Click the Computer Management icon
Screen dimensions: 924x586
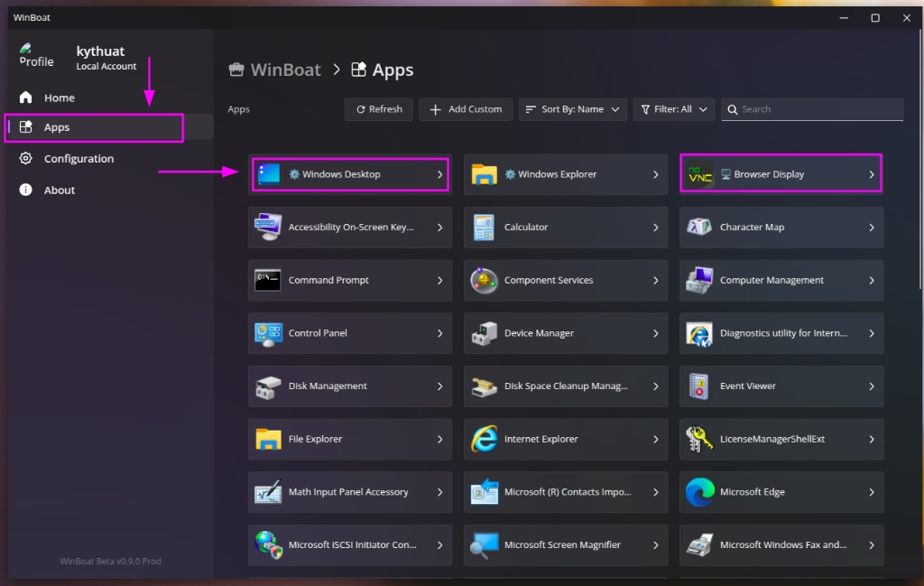click(x=699, y=280)
